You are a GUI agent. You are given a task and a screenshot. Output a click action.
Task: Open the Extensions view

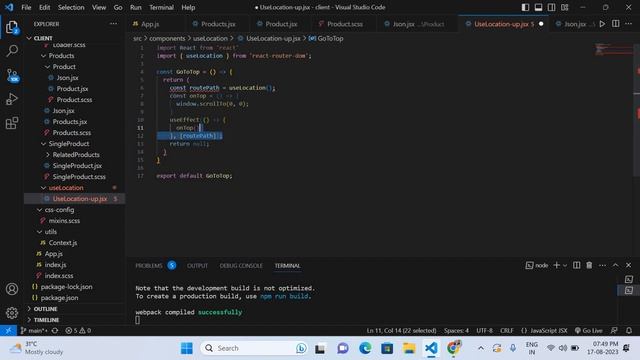click(12, 123)
